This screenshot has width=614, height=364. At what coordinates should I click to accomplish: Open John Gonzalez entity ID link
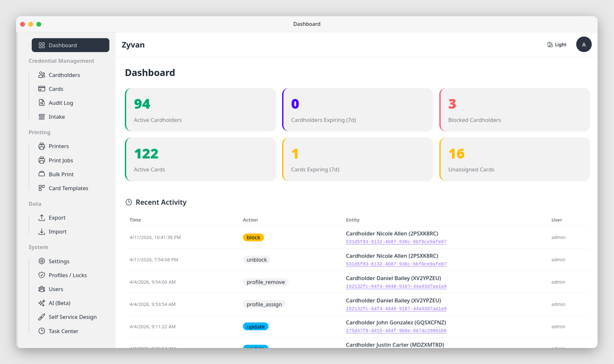pos(396,331)
